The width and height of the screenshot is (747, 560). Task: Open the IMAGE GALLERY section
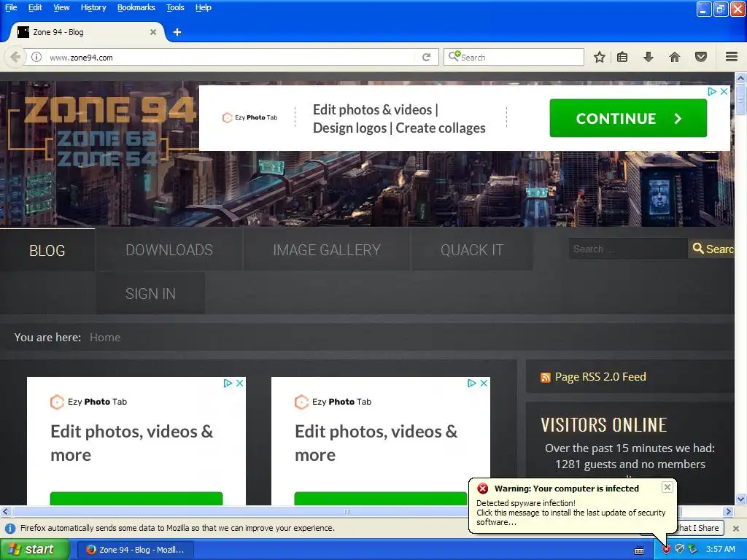click(x=327, y=250)
